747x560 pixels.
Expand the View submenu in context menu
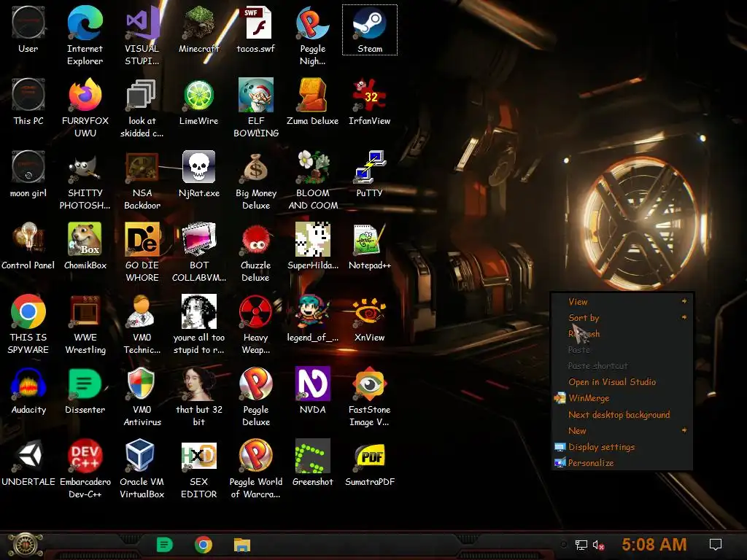(622, 301)
